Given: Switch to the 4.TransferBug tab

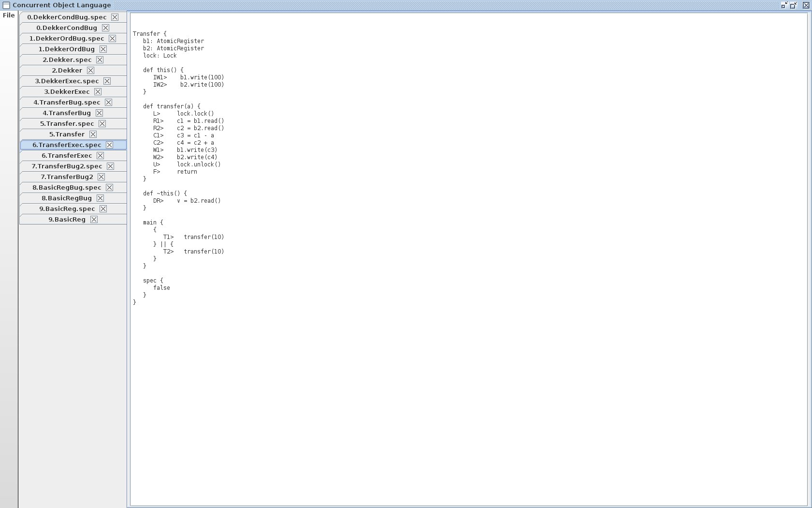Looking at the screenshot, I should coord(67,113).
